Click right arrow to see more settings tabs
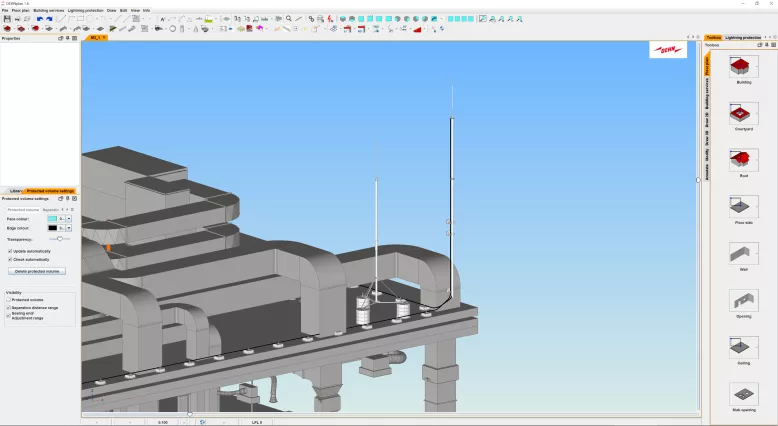 (67, 210)
